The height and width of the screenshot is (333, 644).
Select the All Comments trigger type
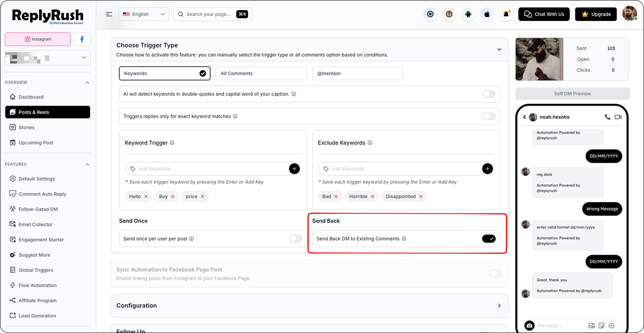[261, 73]
